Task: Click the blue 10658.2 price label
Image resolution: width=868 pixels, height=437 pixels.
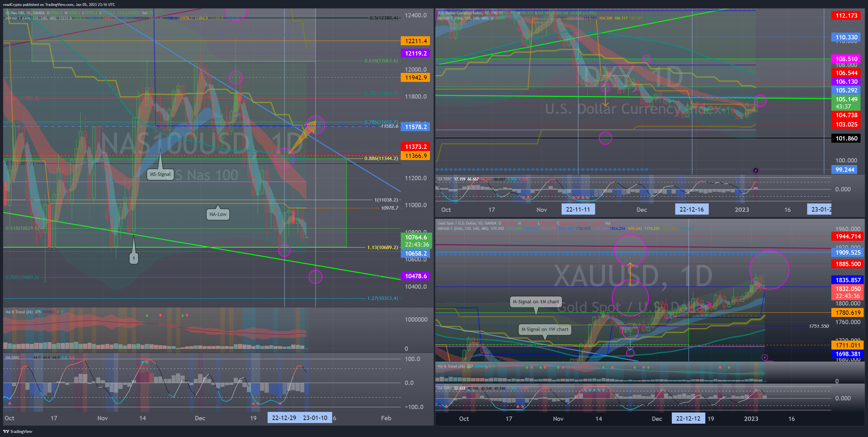Action: 415,253
